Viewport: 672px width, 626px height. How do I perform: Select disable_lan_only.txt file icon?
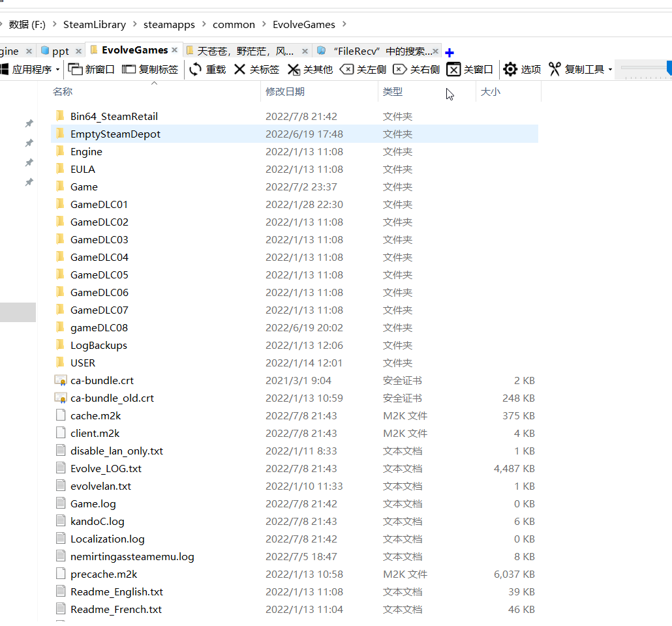tap(61, 450)
